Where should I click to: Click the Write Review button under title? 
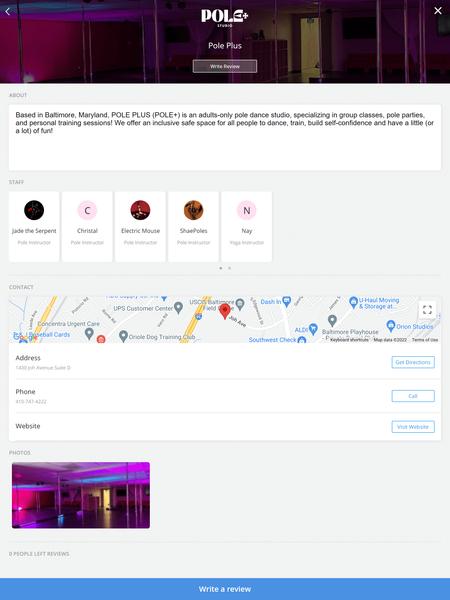tap(225, 66)
